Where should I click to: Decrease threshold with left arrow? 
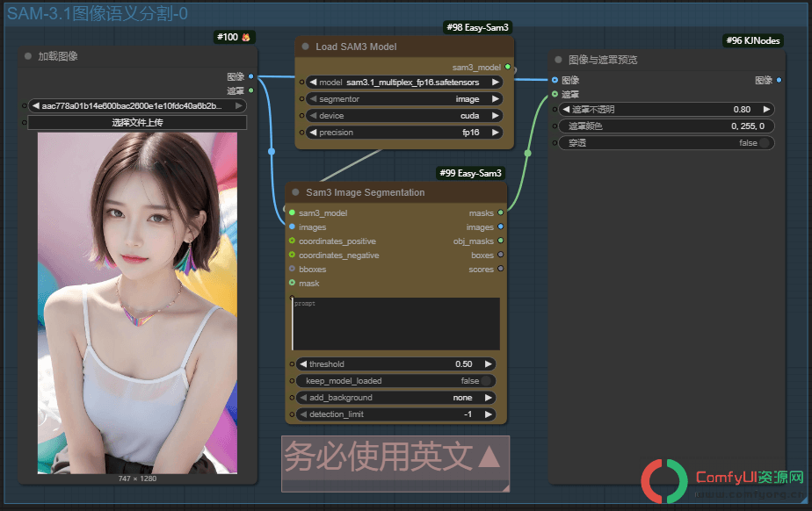tap(303, 363)
